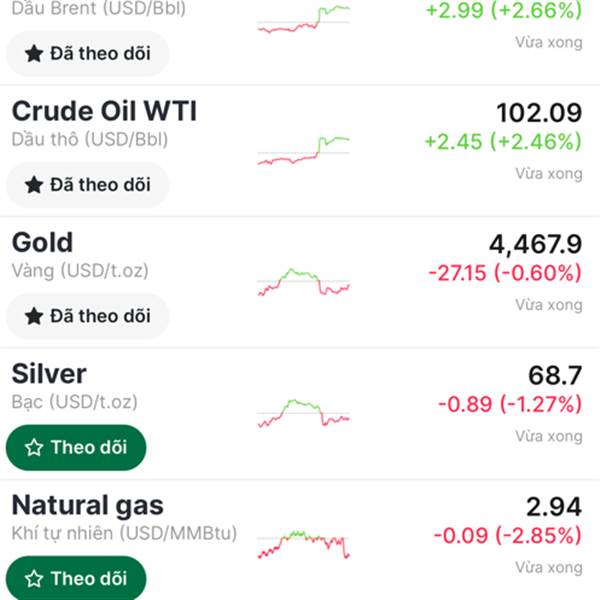
Task: Open the Crude Oil WTI title
Action: (x=104, y=111)
